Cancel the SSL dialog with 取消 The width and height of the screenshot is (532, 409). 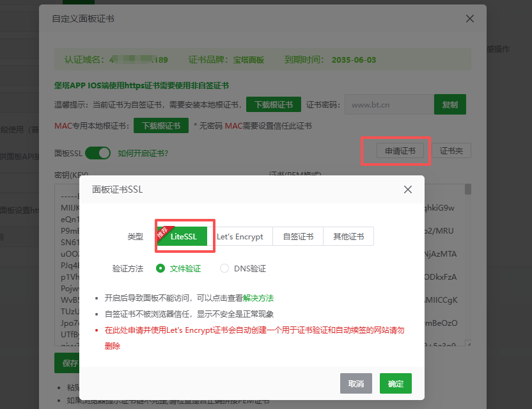click(x=356, y=383)
